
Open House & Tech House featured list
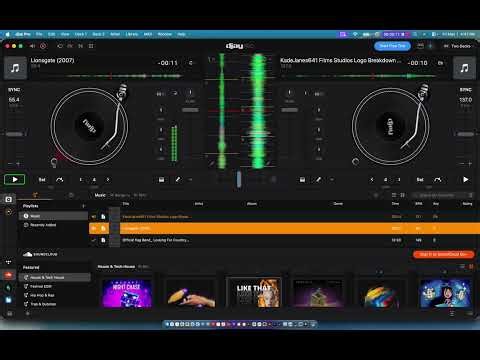pyautogui.click(x=54, y=277)
